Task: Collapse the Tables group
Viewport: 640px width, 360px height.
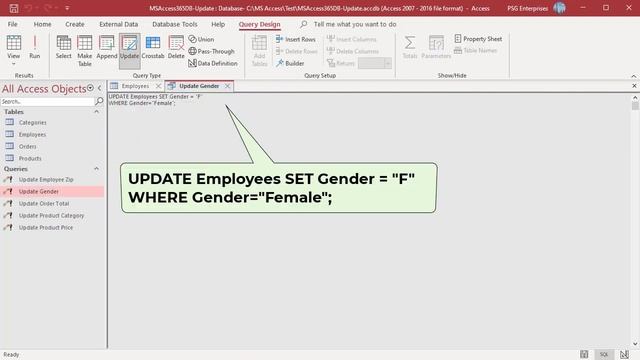Action: click(96, 112)
